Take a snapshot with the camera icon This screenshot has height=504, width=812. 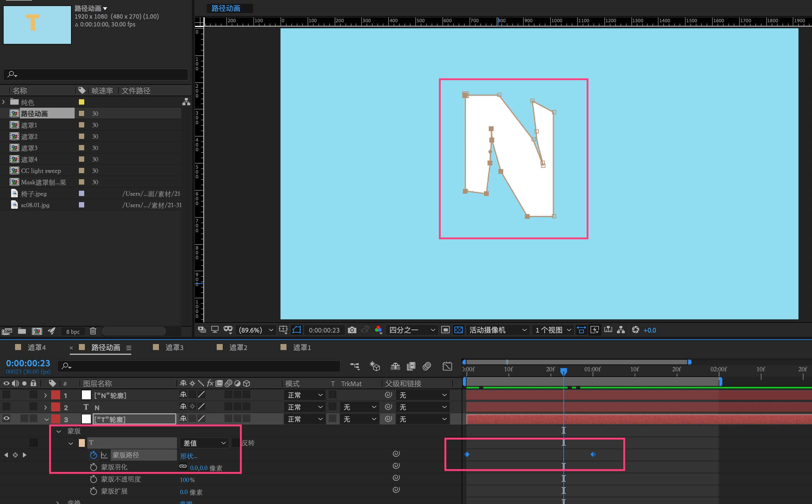point(352,330)
